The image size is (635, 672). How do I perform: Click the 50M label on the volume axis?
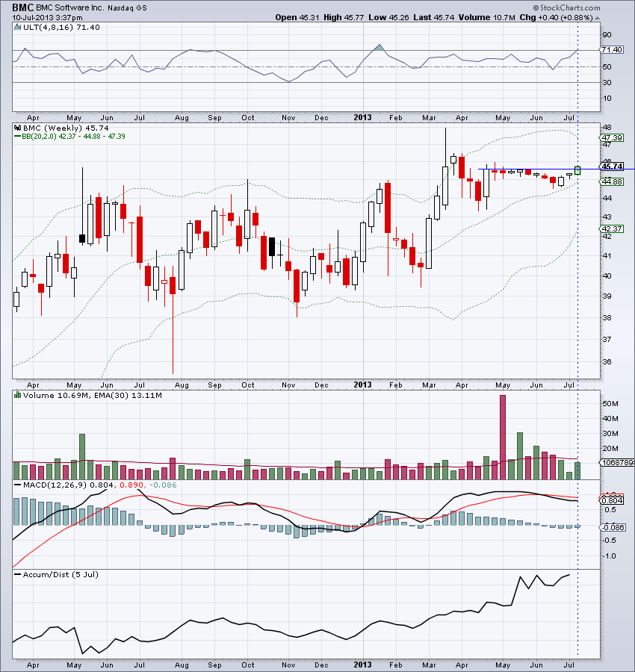tap(610, 404)
